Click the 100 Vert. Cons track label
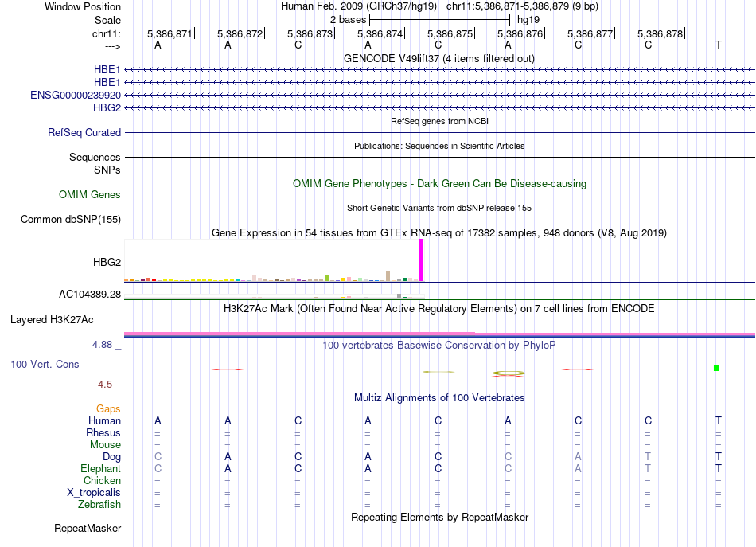 [x=45, y=364]
